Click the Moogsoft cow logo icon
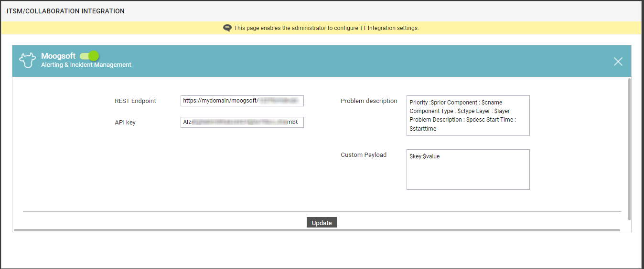This screenshot has width=644, height=269. tap(28, 61)
